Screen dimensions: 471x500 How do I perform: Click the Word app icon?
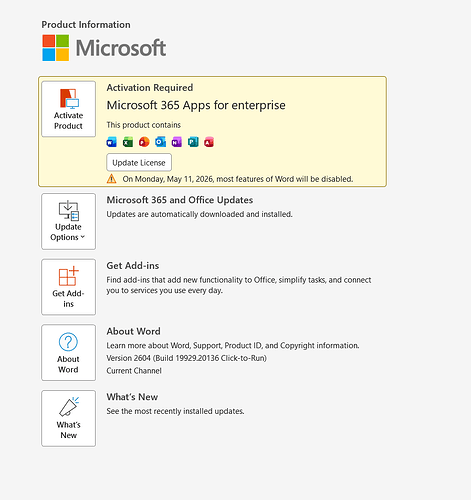(x=111, y=142)
